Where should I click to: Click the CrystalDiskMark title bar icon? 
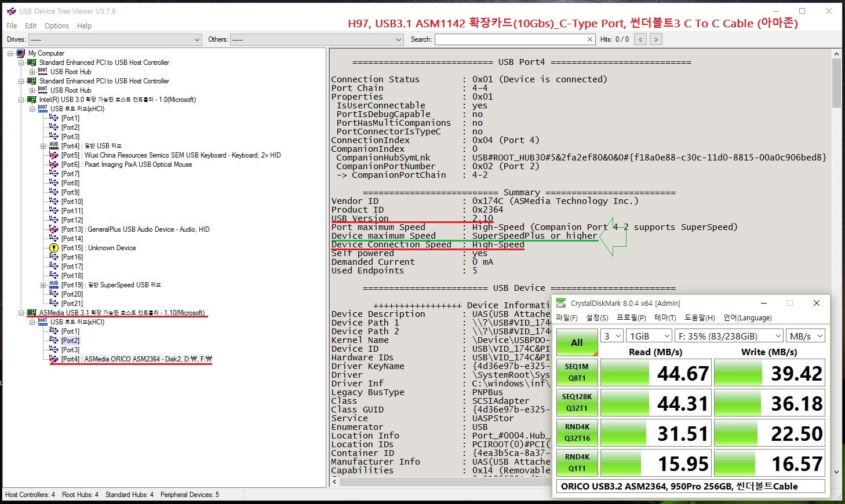[560, 303]
